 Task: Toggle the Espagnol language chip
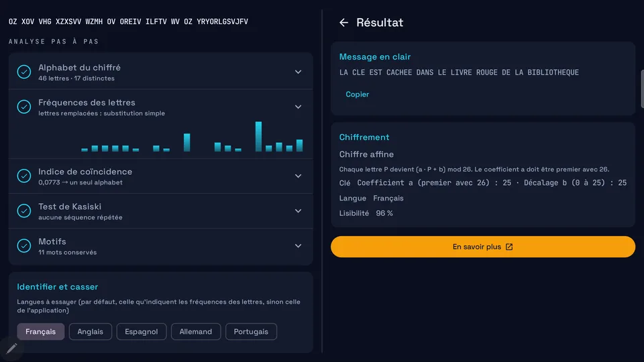click(x=142, y=332)
